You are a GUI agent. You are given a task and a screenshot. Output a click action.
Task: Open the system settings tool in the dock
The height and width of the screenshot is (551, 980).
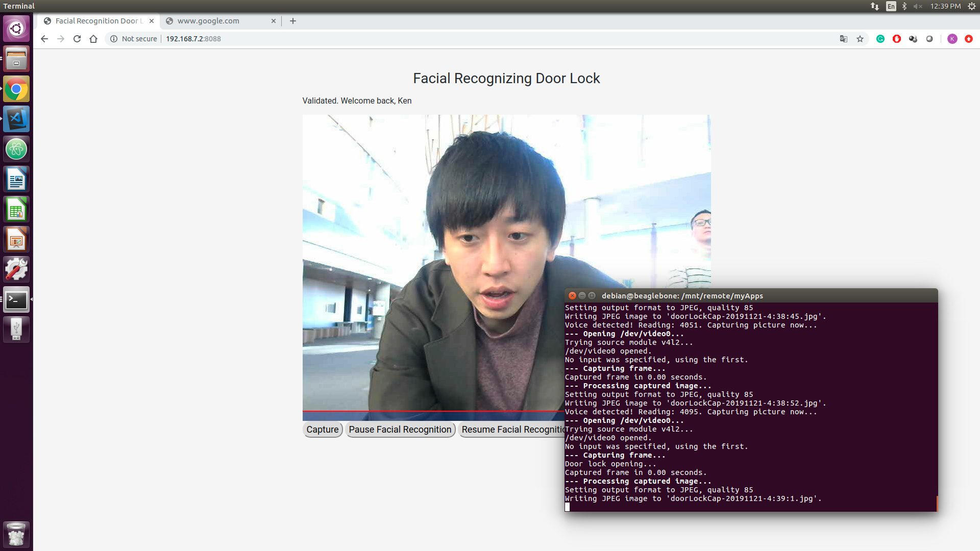tap(16, 269)
